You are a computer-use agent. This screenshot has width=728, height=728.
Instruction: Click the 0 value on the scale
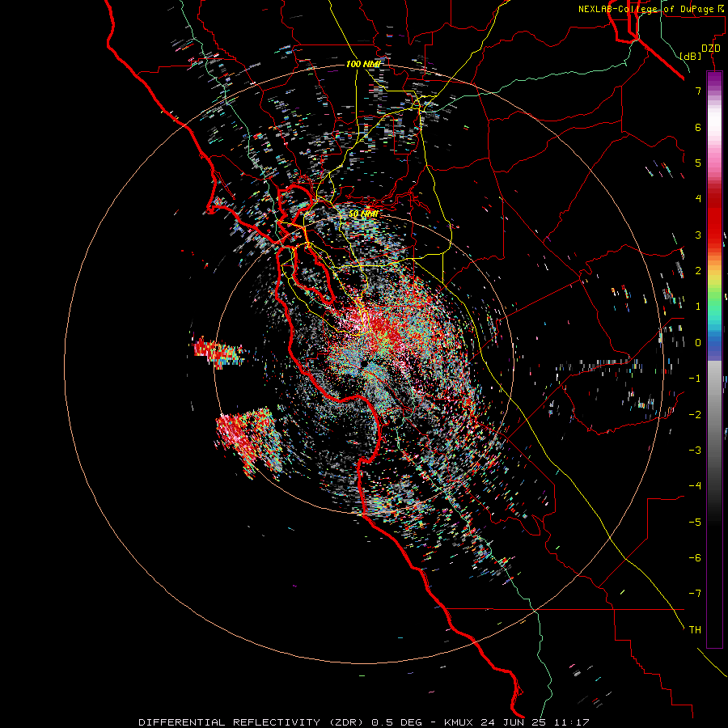(698, 343)
